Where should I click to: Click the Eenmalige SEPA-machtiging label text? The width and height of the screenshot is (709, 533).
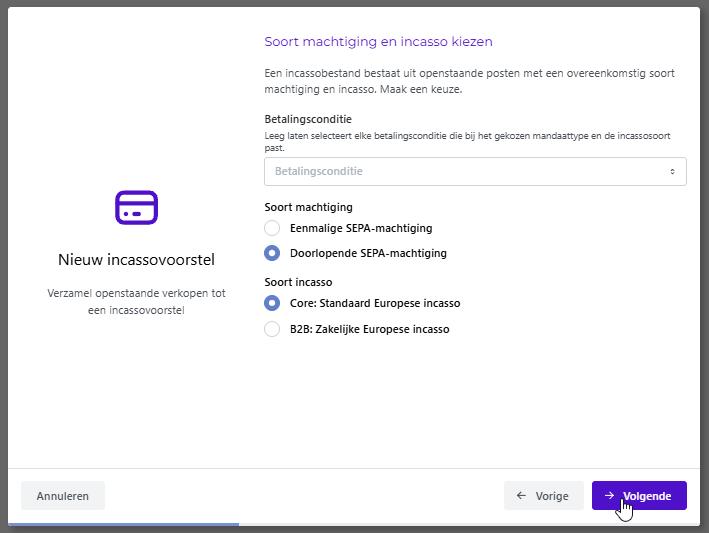[361, 228]
